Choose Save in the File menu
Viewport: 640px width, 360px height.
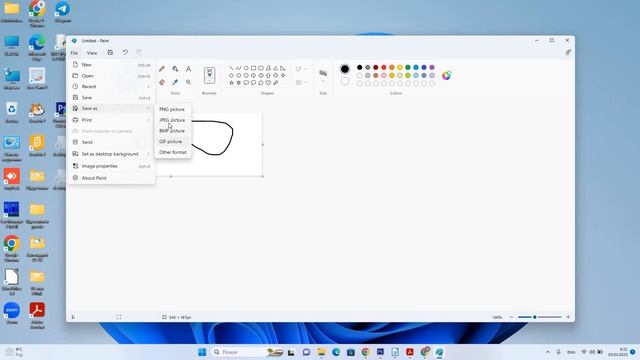tap(111, 98)
